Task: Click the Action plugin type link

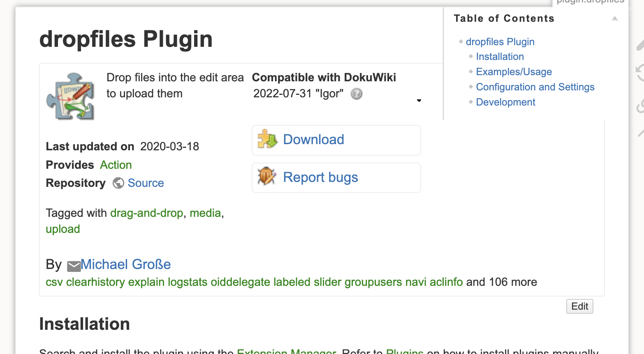Action: tap(116, 165)
